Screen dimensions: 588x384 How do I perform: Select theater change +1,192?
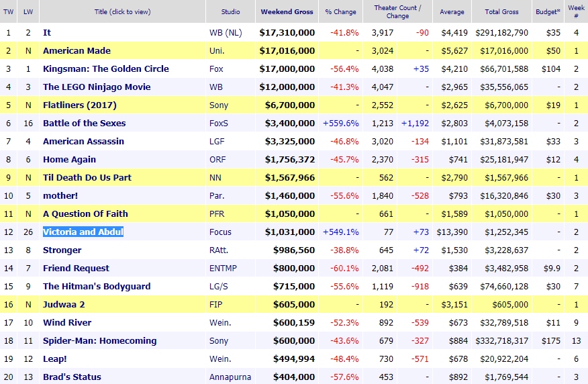click(x=415, y=123)
